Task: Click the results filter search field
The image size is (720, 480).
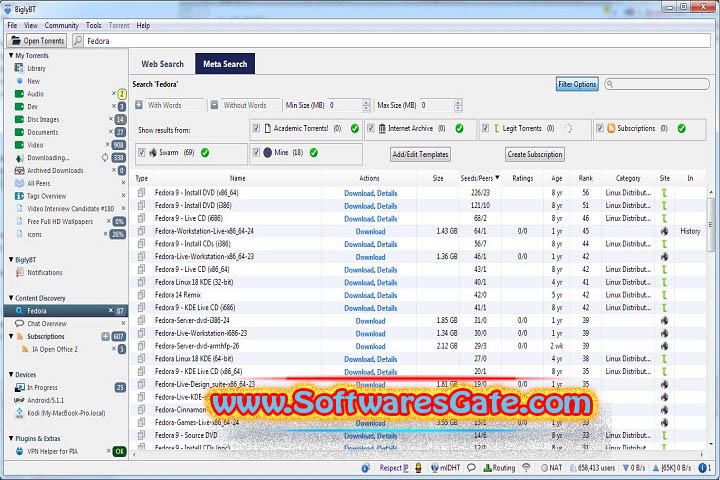Action: tap(657, 84)
